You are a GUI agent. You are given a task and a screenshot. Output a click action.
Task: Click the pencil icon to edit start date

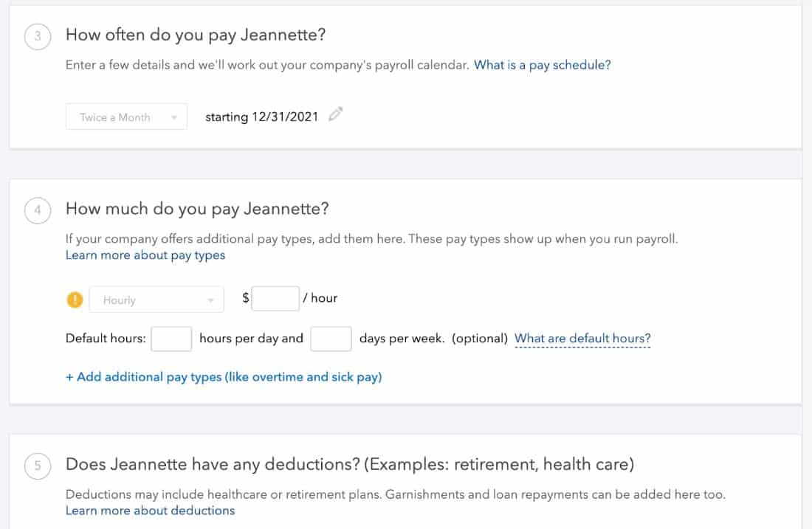(336, 115)
